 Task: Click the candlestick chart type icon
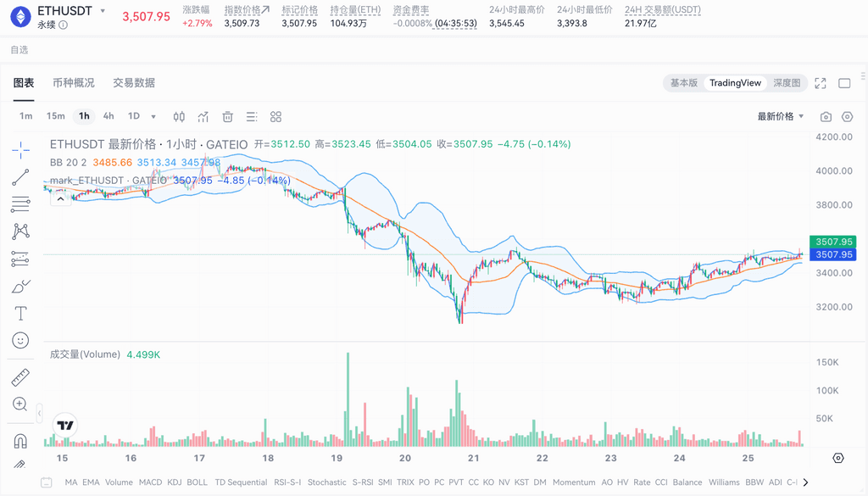pos(179,116)
